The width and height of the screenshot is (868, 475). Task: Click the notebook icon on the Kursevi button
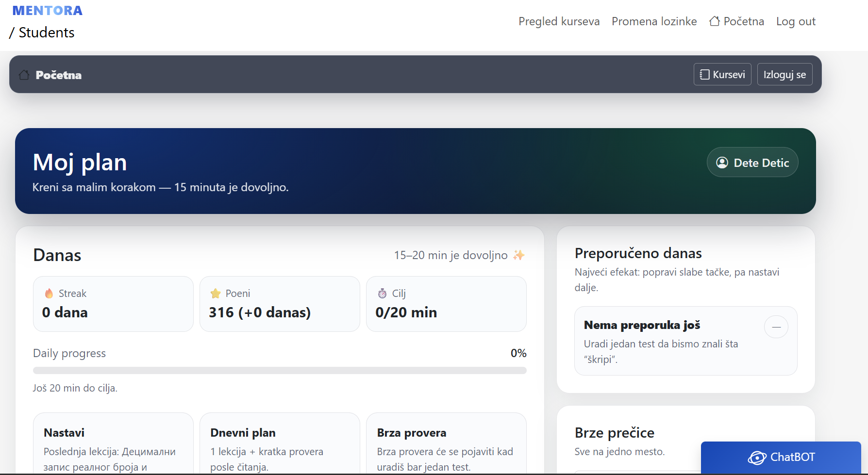(704, 74)
